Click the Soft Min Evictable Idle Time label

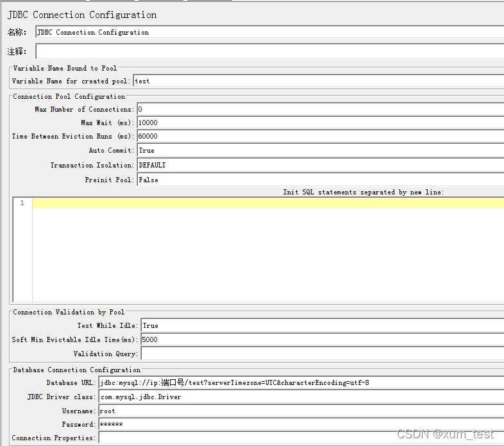click(75, 339)
